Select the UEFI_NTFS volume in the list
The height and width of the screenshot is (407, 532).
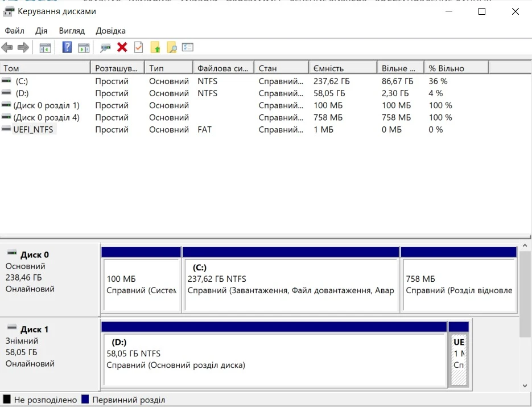click(33, 130)
